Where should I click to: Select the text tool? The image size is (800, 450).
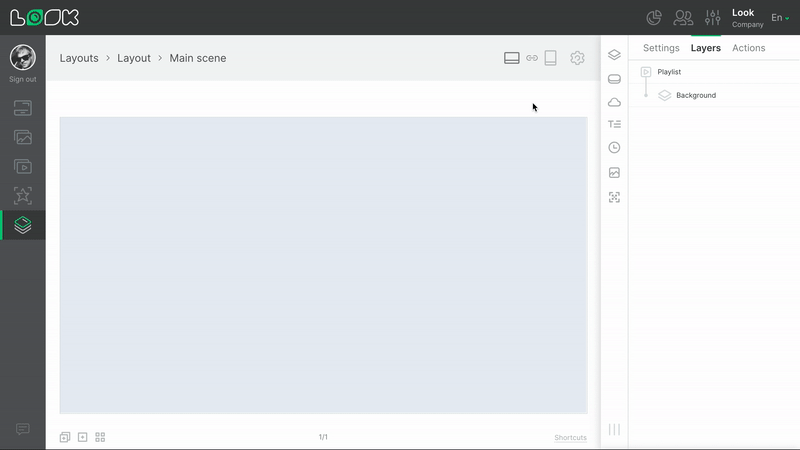[x=614, y=124]
